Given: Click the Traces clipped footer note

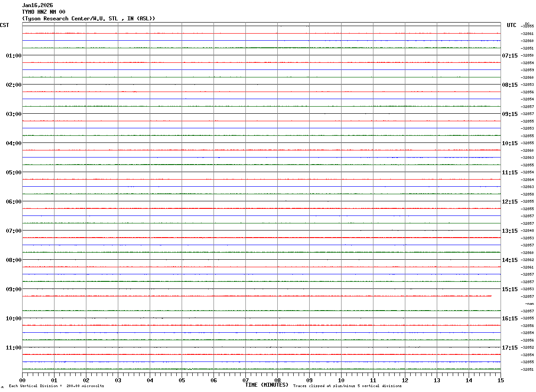Looking at the screenshot, I should coord(347,386).
